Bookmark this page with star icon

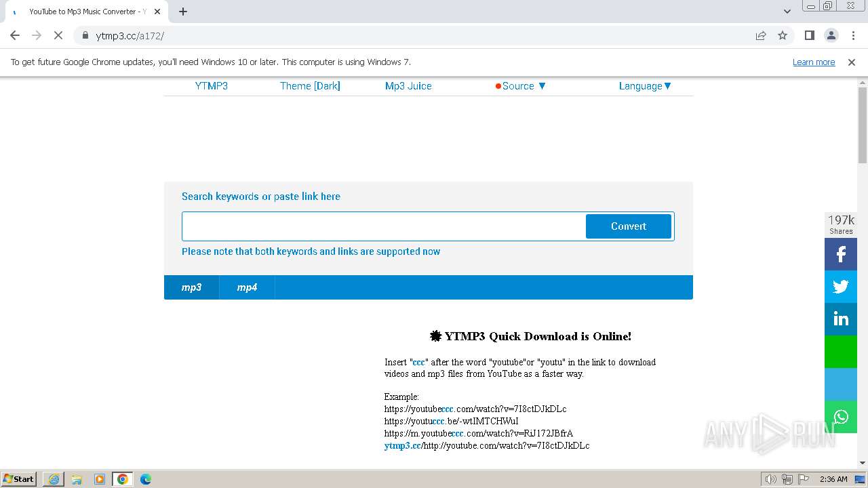coord(783,35)
